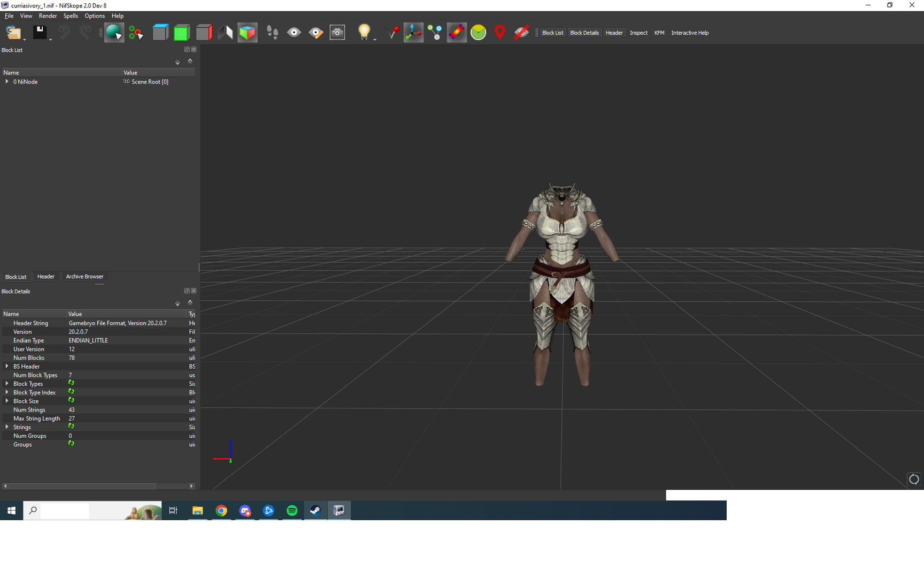Switch to top view with blue-topped cube
The width and height of the screenshot is (924, 578).
[160, 33]
